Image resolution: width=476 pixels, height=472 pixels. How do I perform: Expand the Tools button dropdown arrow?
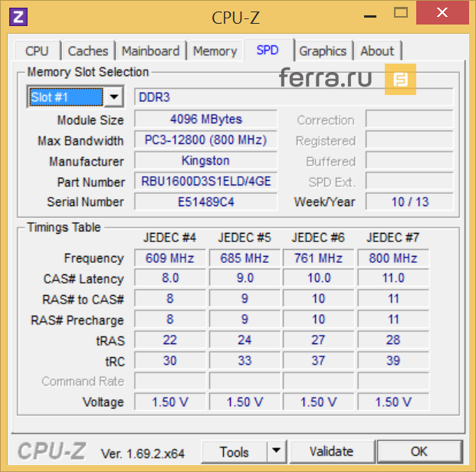coord(275,451)
